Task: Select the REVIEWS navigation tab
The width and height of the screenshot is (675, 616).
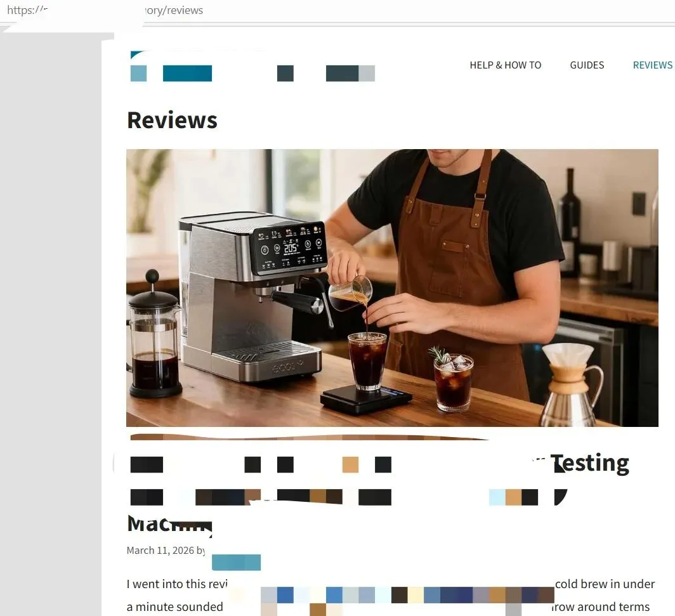Action: coord(652,65)
